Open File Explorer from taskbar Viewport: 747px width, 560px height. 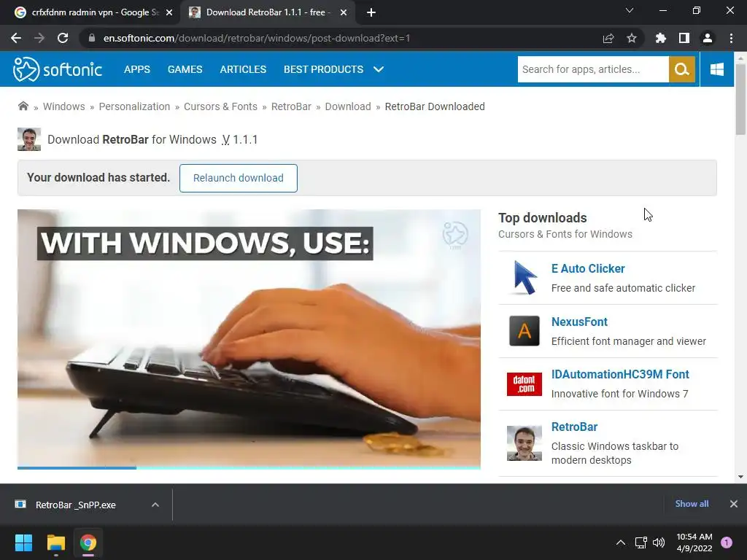click(x=55, y=542)
